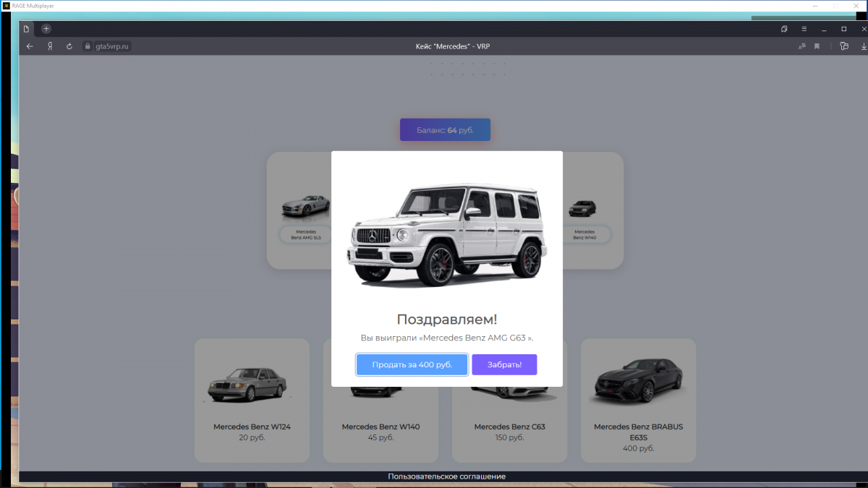Open the browser extensions icon
Image resolution: width=868 pixels, height=488 pixels.
843,46
